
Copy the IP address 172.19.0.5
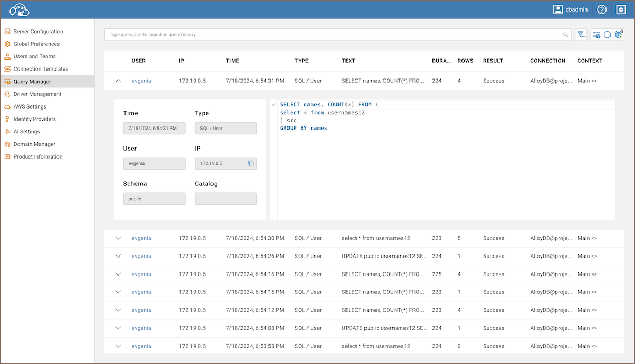tap(251, 163)
